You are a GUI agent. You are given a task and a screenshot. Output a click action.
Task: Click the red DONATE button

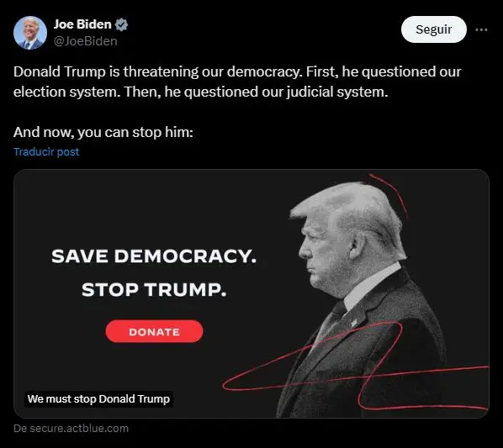click(154, 332)
